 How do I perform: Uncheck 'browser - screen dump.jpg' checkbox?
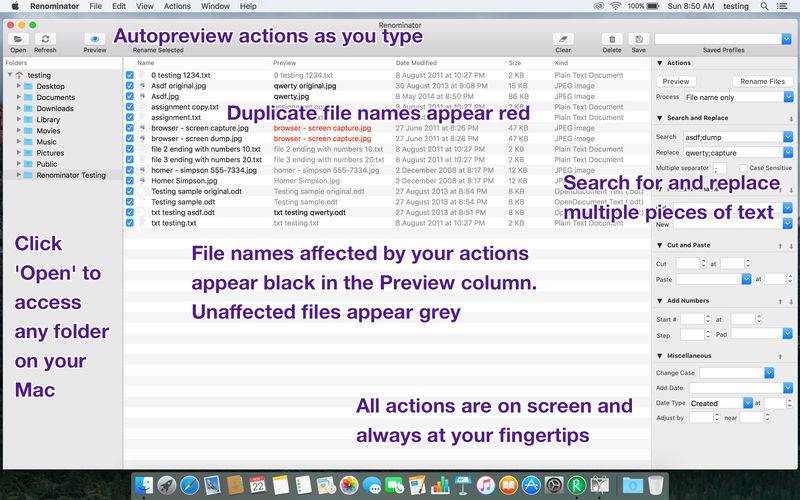(130, 138)
